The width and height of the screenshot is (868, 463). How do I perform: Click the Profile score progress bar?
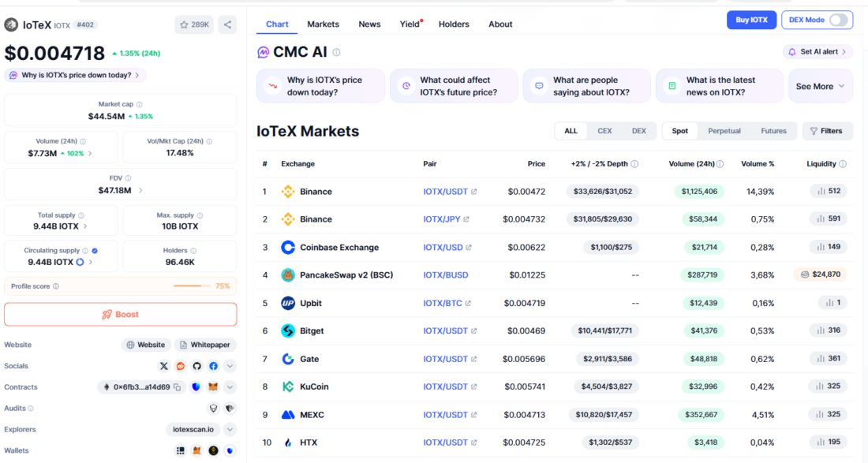click(192, 286)
